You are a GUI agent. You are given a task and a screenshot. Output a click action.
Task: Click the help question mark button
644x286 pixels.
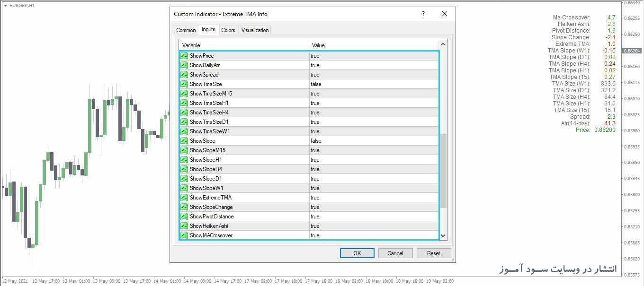point(423,14)
